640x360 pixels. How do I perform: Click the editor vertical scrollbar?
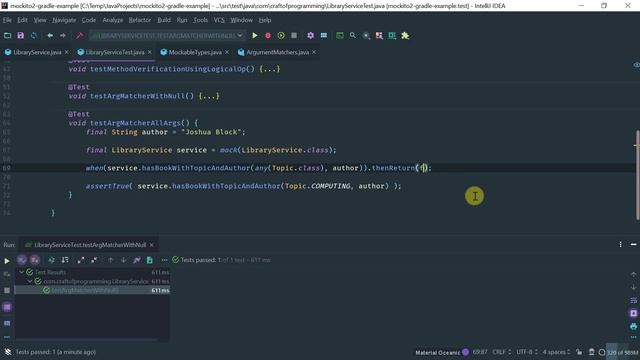point(637,176)
